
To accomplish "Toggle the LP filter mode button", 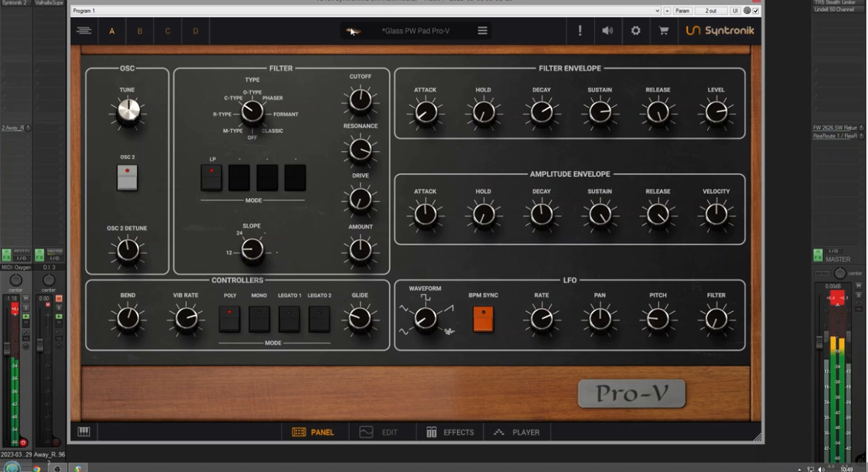I will point(212,177).
